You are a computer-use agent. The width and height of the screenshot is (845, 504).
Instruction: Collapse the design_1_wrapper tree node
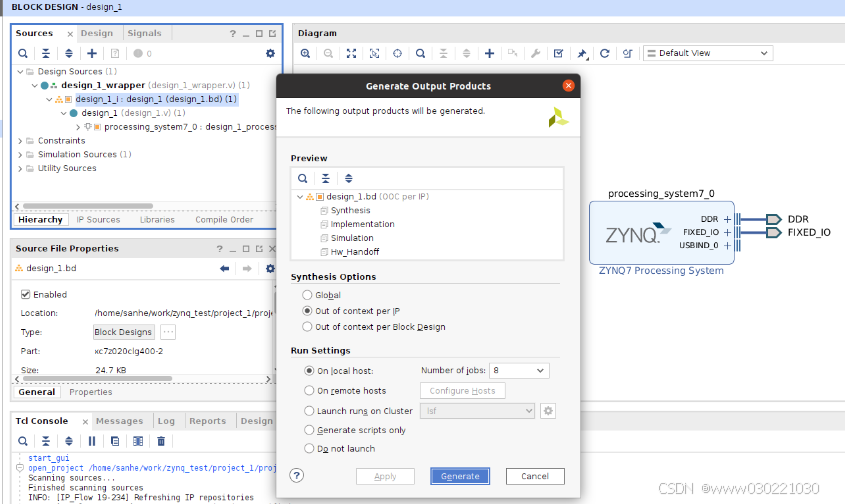tap(34, 85)
